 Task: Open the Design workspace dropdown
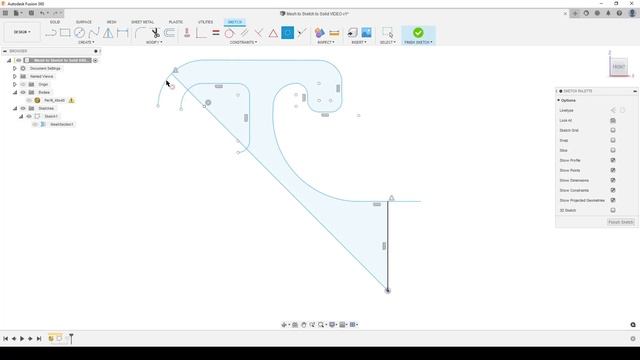click(22, 32)
